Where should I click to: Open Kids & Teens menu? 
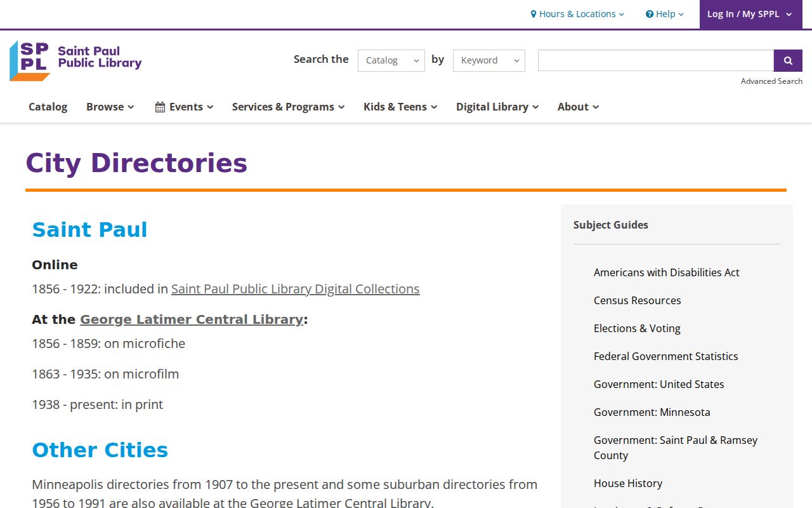pos(400,107)
